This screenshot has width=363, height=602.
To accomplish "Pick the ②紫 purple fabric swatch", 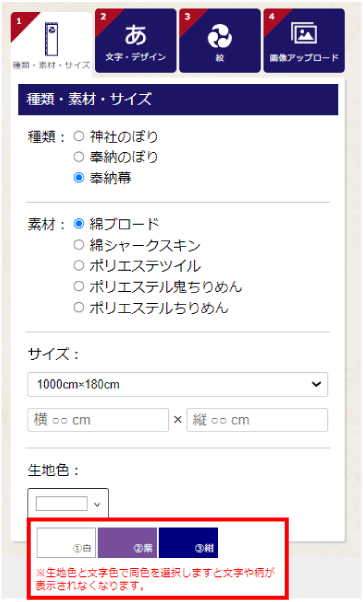I will click(127, 543).
